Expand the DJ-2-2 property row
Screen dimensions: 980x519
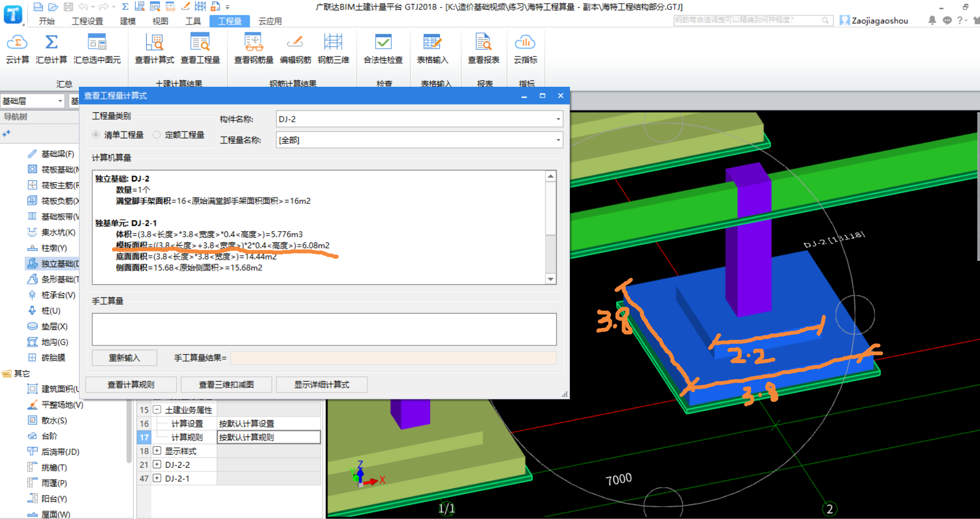tap(157, 465)
